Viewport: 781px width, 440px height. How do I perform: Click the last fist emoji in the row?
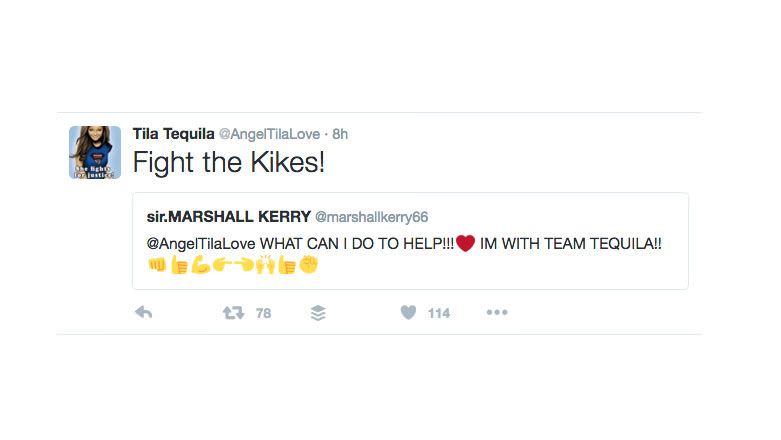tap(309, 266)
